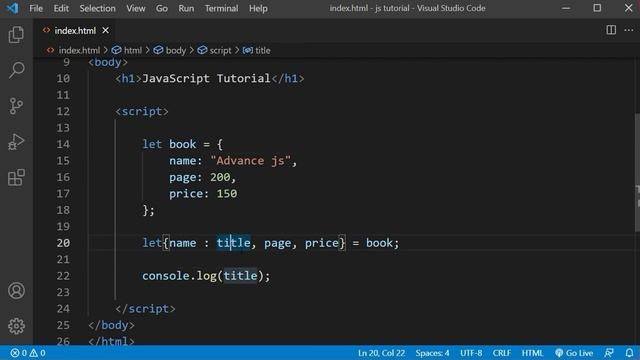Open the Edit menu
The height and width of the screenshot is (360, 640).
click(x=61, y=8)
